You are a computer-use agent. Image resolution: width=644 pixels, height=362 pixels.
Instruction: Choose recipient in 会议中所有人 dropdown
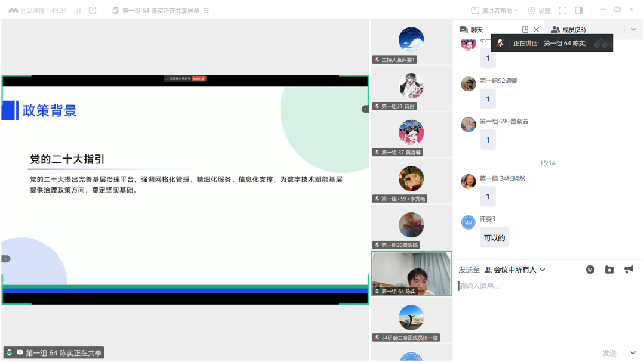point(515,270)
